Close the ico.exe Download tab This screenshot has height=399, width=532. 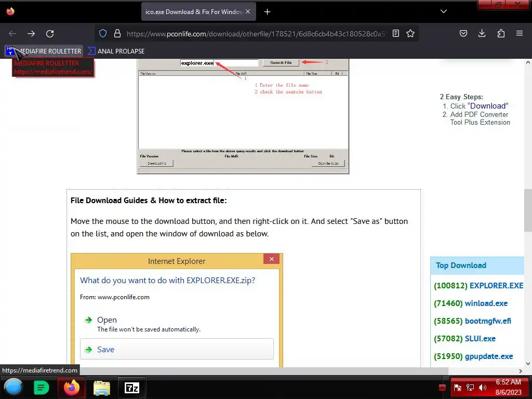pyautogui.click(x=248, y=11)
